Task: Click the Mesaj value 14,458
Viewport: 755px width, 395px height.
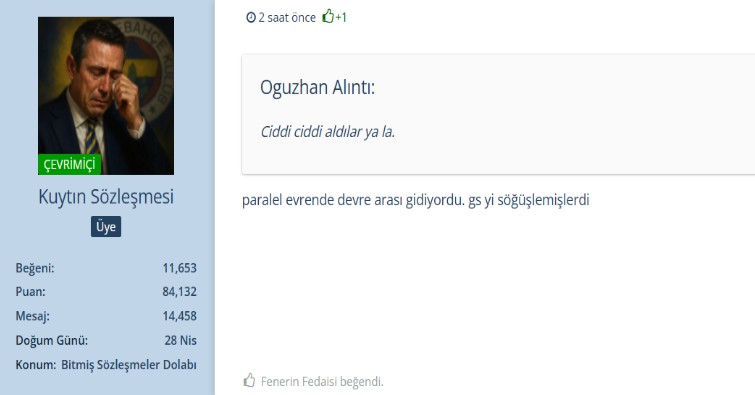Action: point(180,316)
